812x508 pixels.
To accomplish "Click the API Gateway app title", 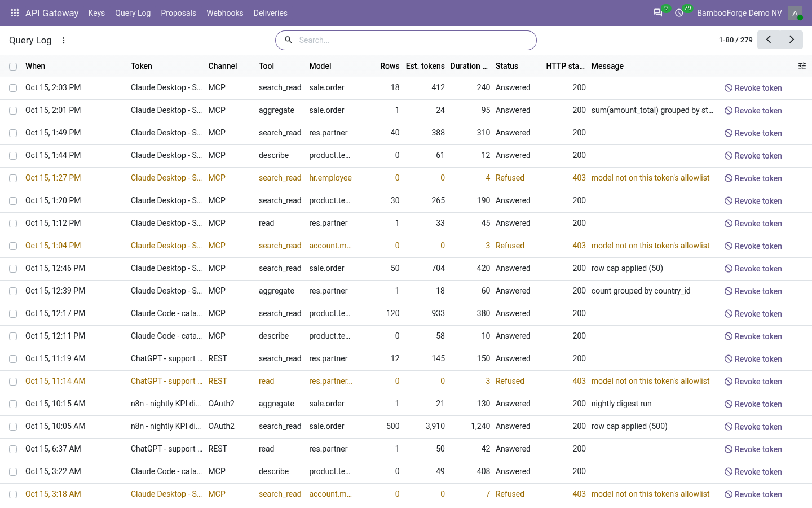I will [52, 13].
